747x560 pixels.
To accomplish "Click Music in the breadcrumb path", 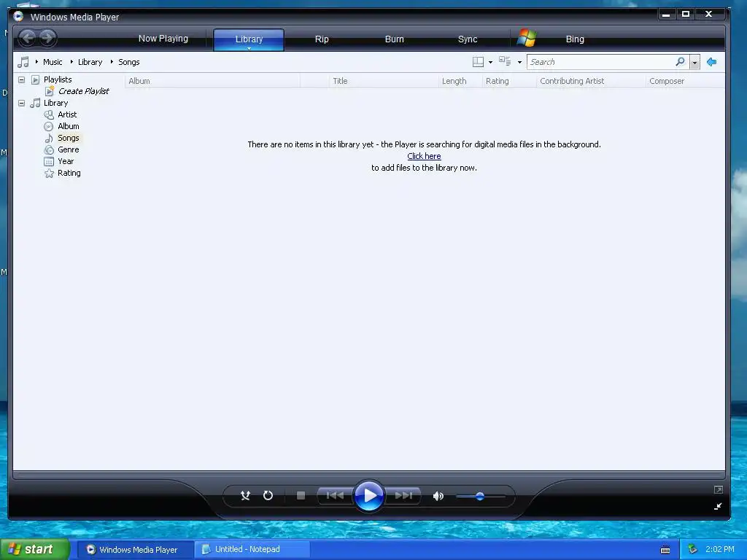I will (53, 62).
